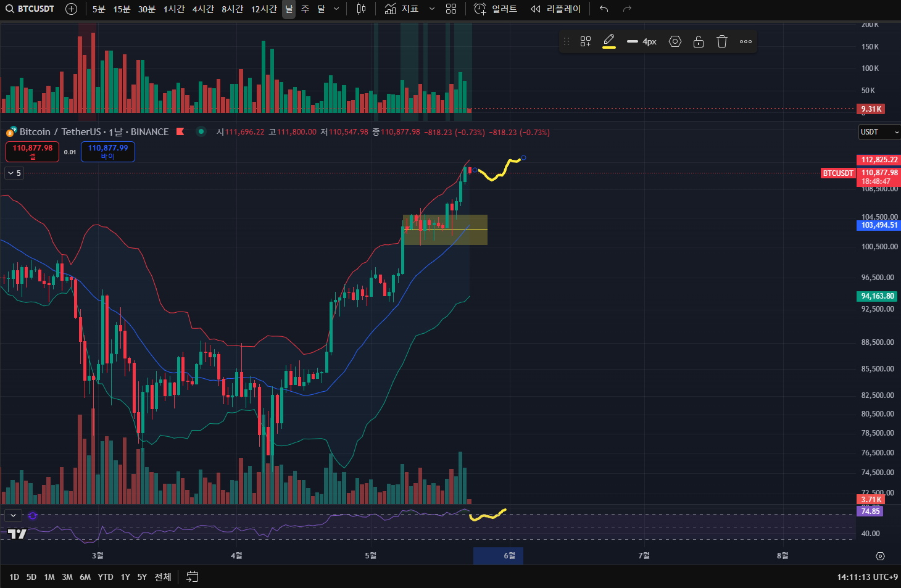Select the yellow drawn price projection line
The width and height of the screenshot is (901, 588).
click(500, 168)
